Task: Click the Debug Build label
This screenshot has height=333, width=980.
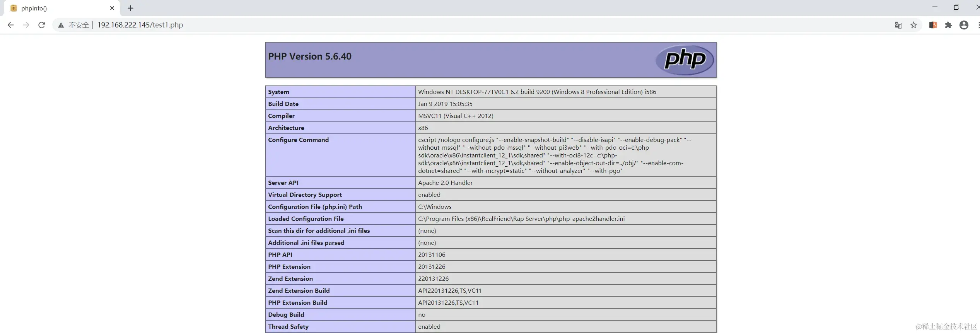Action: click(x=286, y=315)
